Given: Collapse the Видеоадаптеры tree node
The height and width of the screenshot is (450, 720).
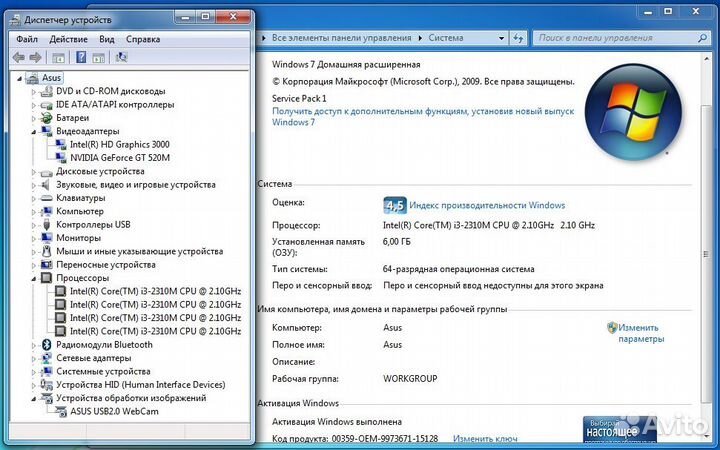Looking at the screenshot, I should (x=34, y=131).
